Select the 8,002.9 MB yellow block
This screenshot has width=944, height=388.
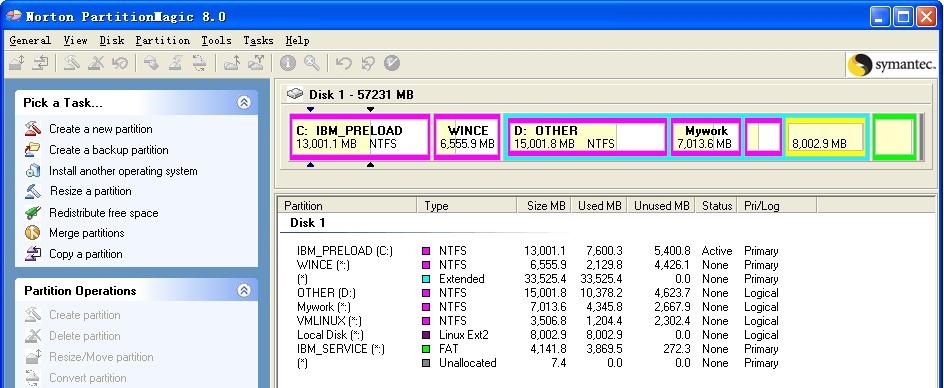tap(825, 137)
